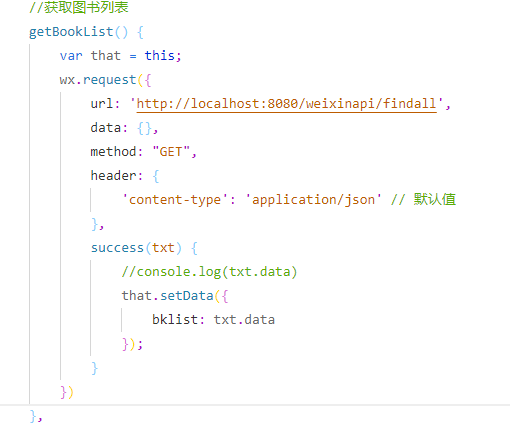Click the 'success' callback name
This screenshot has width=510, height=426.
pyautogui.click(x=117, y=248)
